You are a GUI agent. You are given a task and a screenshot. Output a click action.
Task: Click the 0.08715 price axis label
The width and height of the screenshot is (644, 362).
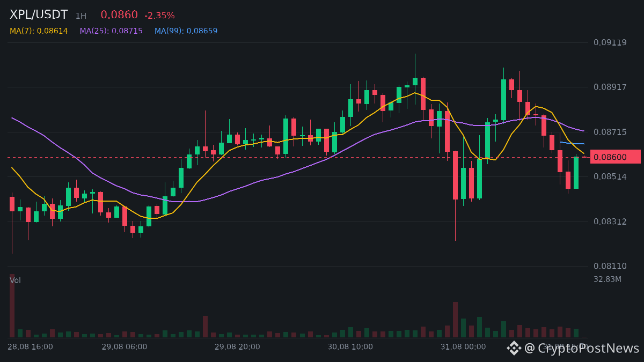610,132
